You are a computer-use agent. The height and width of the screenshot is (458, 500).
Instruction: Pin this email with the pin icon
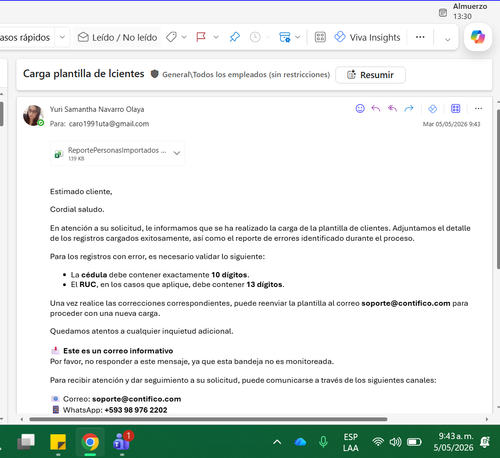(235, 37)
